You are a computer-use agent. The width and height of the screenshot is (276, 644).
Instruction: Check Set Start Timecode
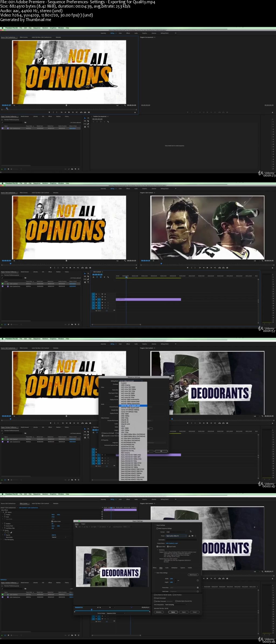point(155,601)
